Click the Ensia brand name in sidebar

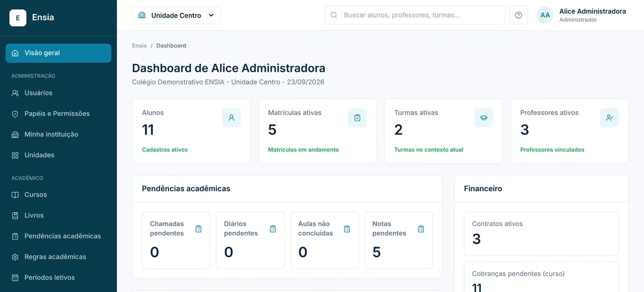tap(43, 17)
